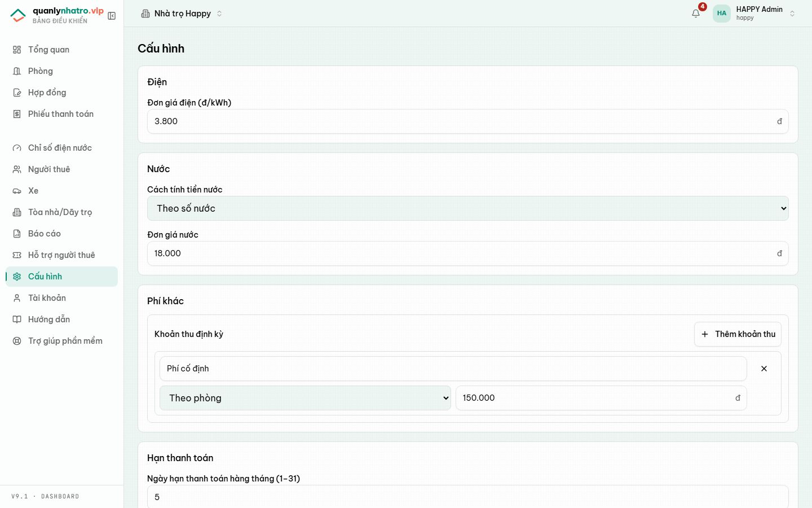This screenshot has width=812, height=508.
Task: Open the Phòng menu item
Action: tap(62, 71)
